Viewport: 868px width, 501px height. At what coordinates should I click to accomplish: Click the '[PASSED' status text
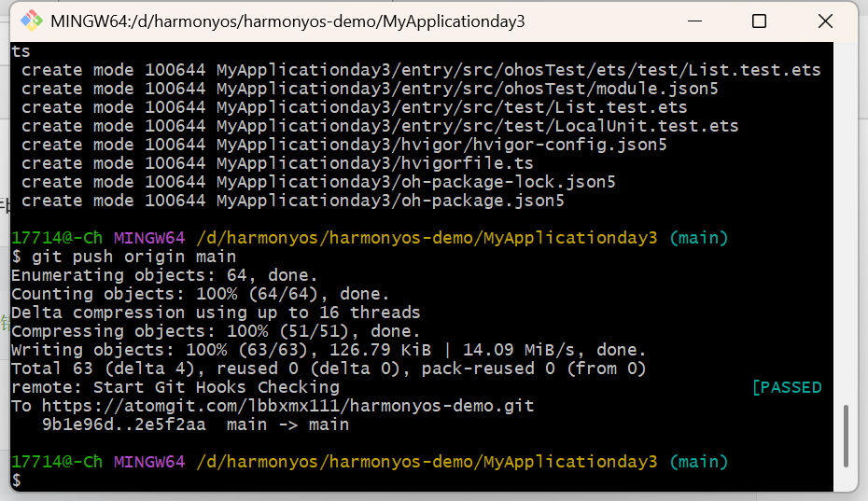click(x=787, y=387)
